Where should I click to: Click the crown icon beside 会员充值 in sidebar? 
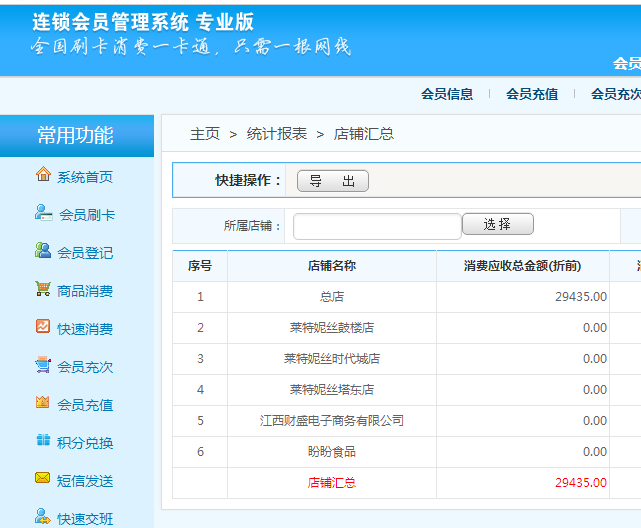click(x=43, y=403)
